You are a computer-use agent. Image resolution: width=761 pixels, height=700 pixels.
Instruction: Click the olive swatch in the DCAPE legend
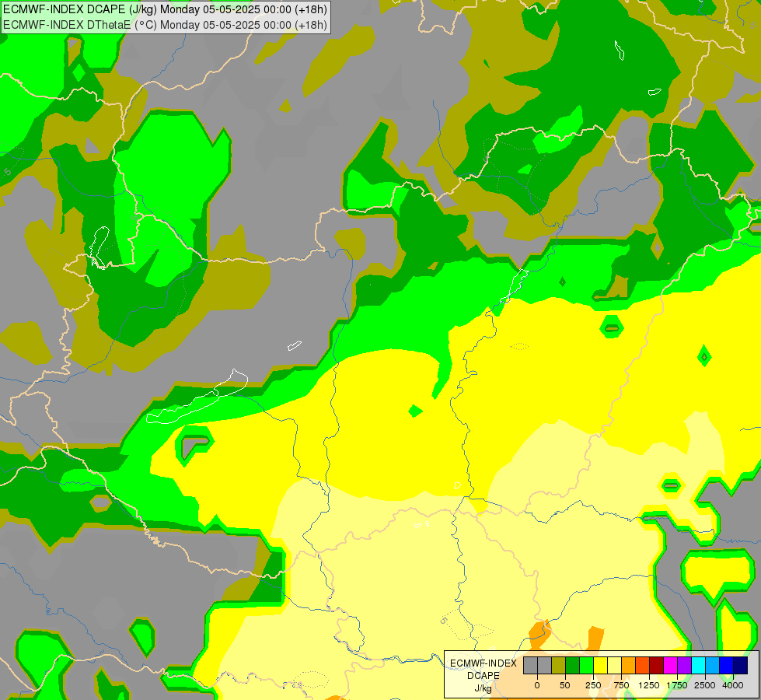click(x=559, y=665)
